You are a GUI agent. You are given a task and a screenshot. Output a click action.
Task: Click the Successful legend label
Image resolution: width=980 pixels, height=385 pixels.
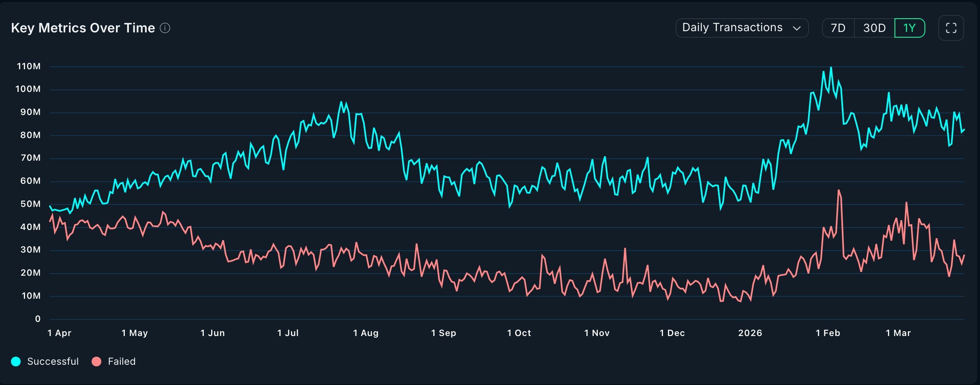(x=53, y=362)
